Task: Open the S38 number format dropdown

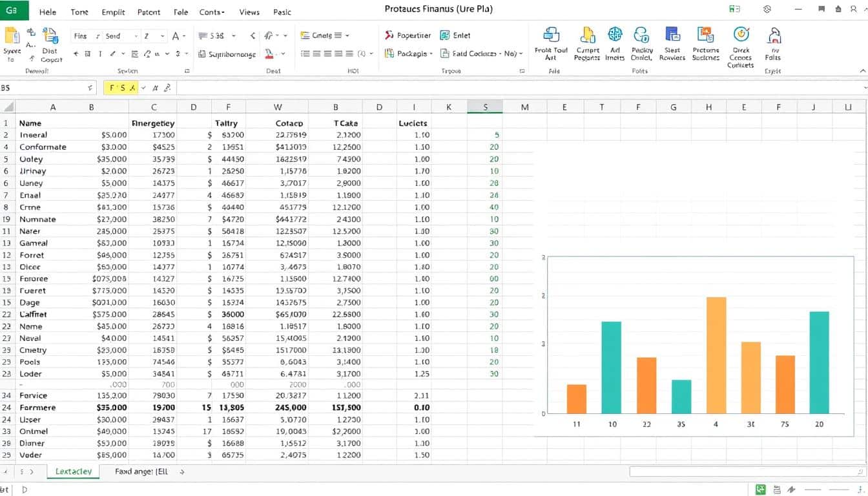Action: [x=233, y=36]
